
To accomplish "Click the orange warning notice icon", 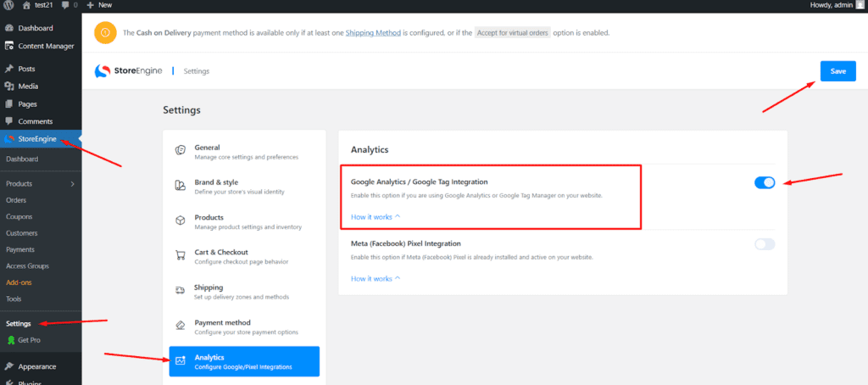I will [x=105, y=33].
